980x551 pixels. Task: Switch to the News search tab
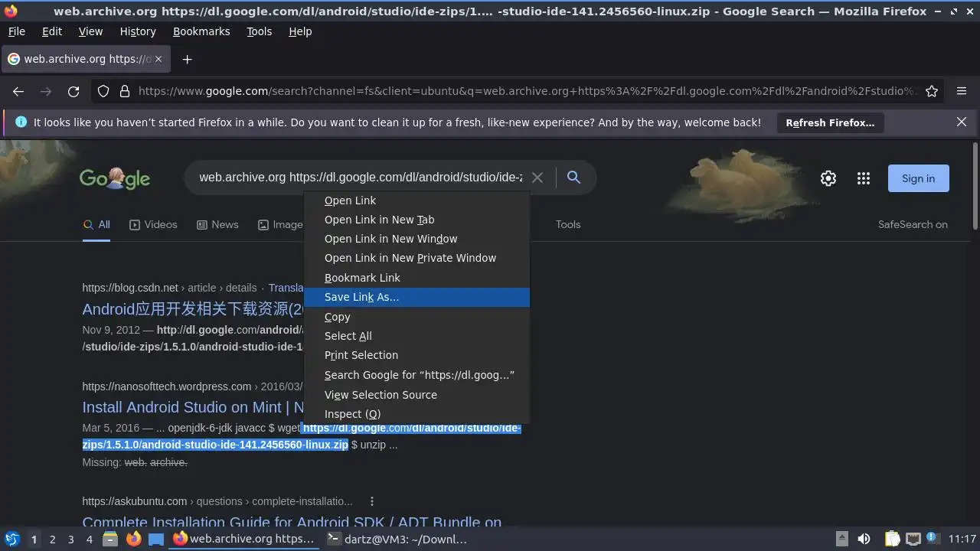click(x=217, y=224)
